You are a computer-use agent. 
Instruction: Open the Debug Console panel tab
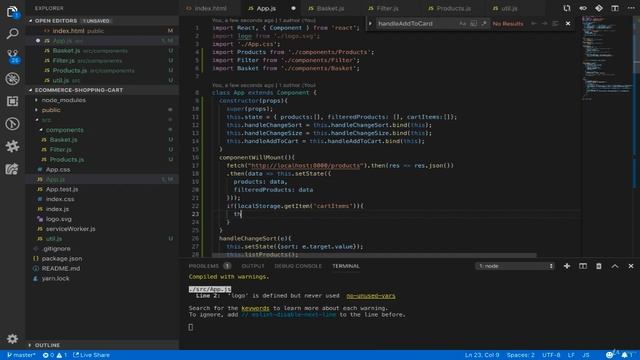[x=298, y=266]
